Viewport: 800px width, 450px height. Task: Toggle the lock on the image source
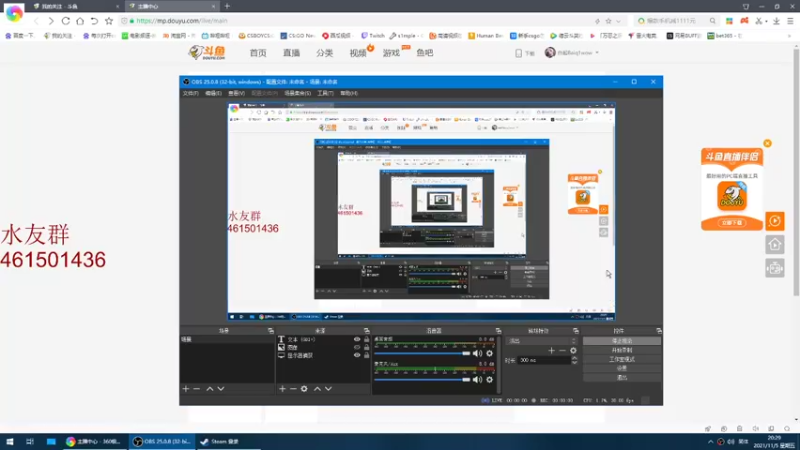(366, 347)
